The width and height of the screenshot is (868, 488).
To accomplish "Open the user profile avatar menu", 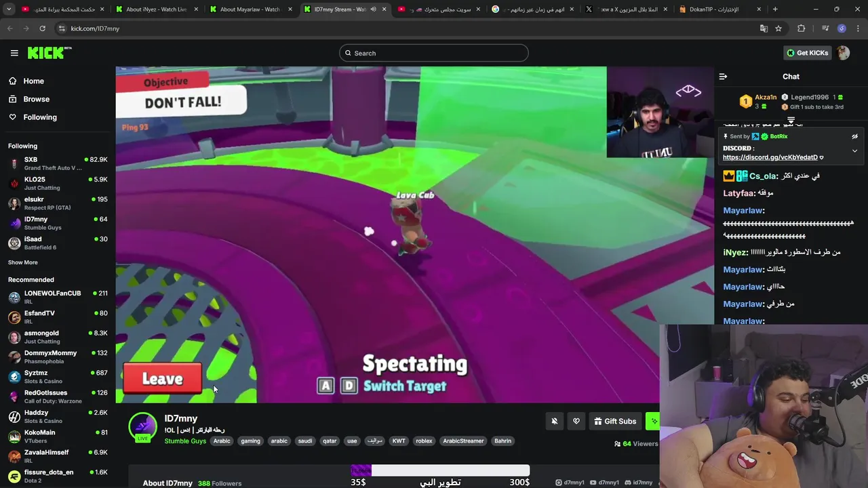I will coord(843,53).
